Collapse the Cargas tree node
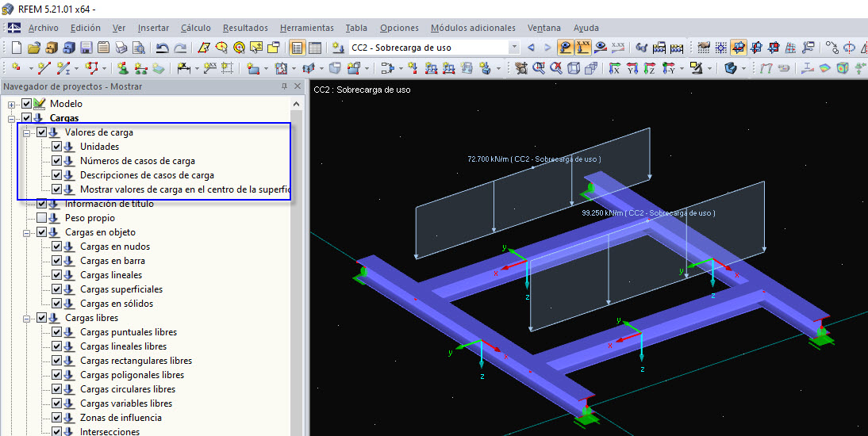This screenshot has height=436, width=868. click(x=11, y=119)
